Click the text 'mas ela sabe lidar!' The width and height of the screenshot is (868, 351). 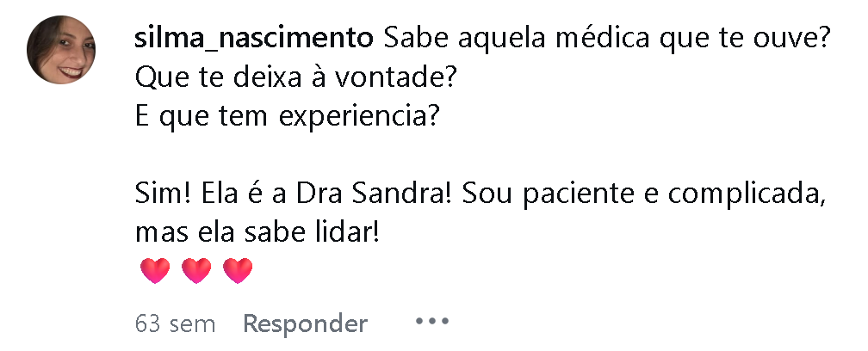pos(257,233)
